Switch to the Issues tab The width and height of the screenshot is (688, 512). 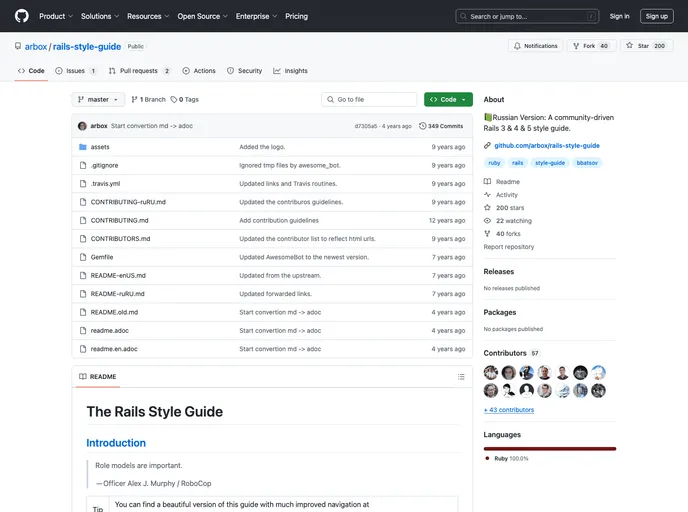75,71
